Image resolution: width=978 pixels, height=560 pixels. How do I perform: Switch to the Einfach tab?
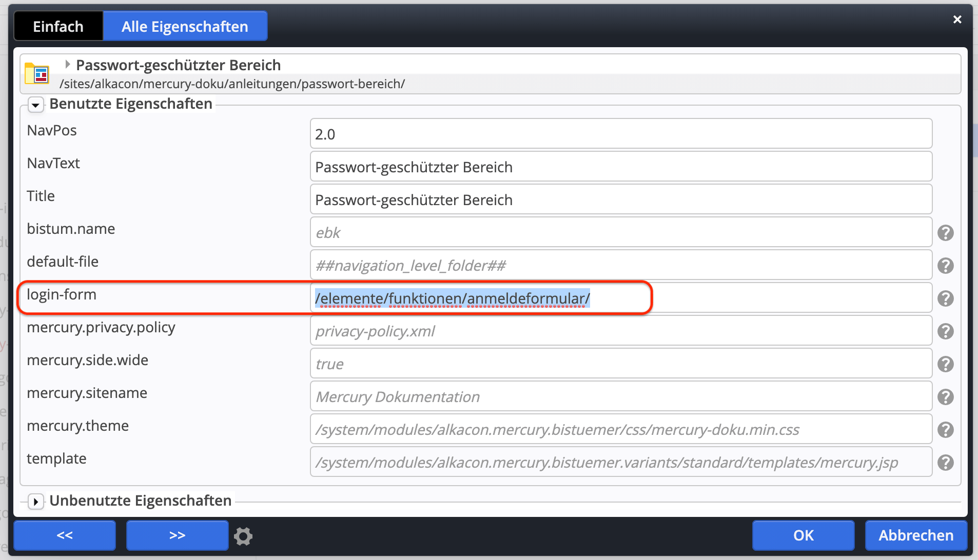pos(58,27)
